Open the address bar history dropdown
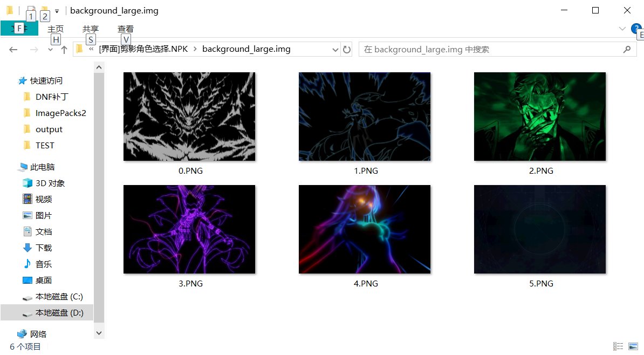This screenshot has width=644, height=355. tap(335, 50)
